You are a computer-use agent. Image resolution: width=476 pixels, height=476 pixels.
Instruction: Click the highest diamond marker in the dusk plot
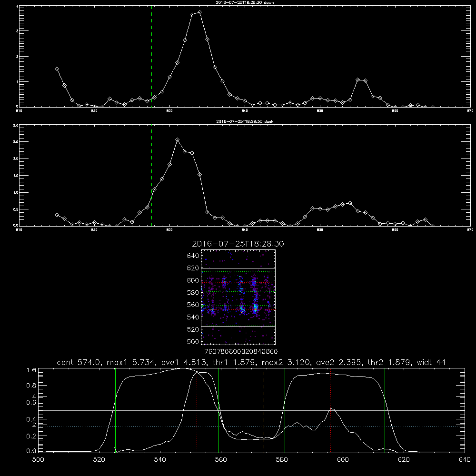point(177,139)
